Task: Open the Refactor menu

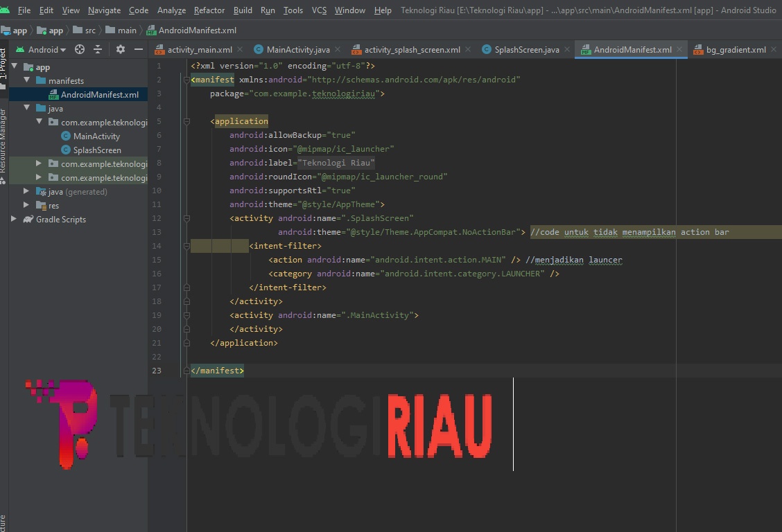Action: tap(209, 10)
